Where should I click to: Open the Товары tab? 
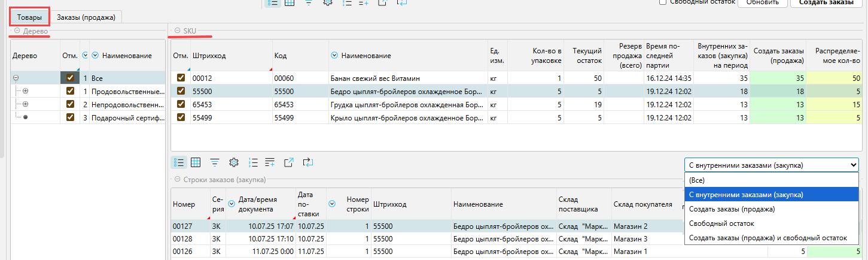pyautogui.click(x=29, y=17)
